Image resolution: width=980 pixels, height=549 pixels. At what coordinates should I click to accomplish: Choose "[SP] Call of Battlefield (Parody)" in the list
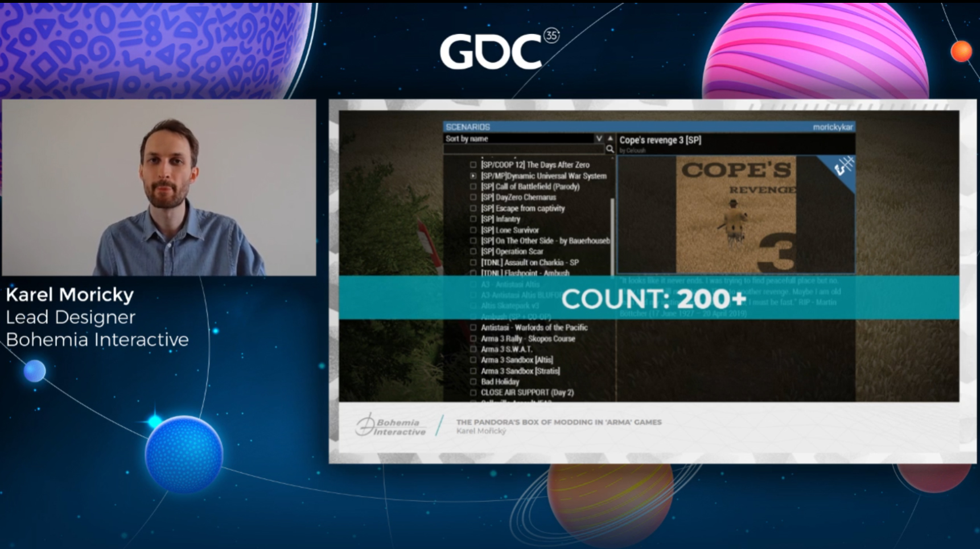pyautogui.click(x=530, y=187)
